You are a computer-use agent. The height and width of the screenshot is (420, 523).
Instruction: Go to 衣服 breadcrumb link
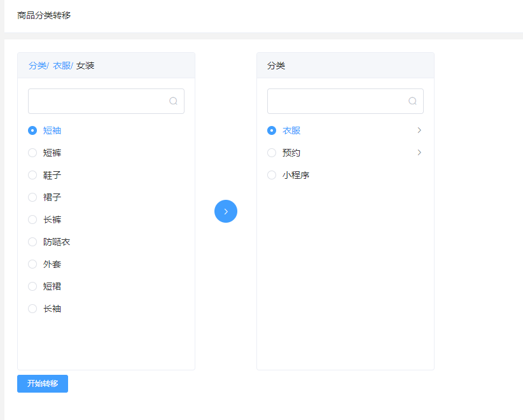click(62, 66)
